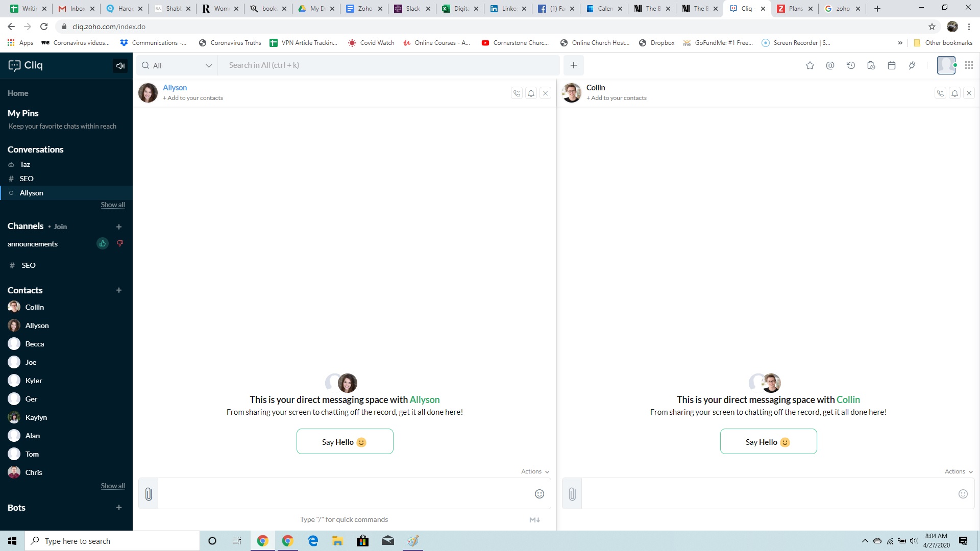980x551 pixels.
Task: Open mentions using the @ icon
Action: click(830, 65)
